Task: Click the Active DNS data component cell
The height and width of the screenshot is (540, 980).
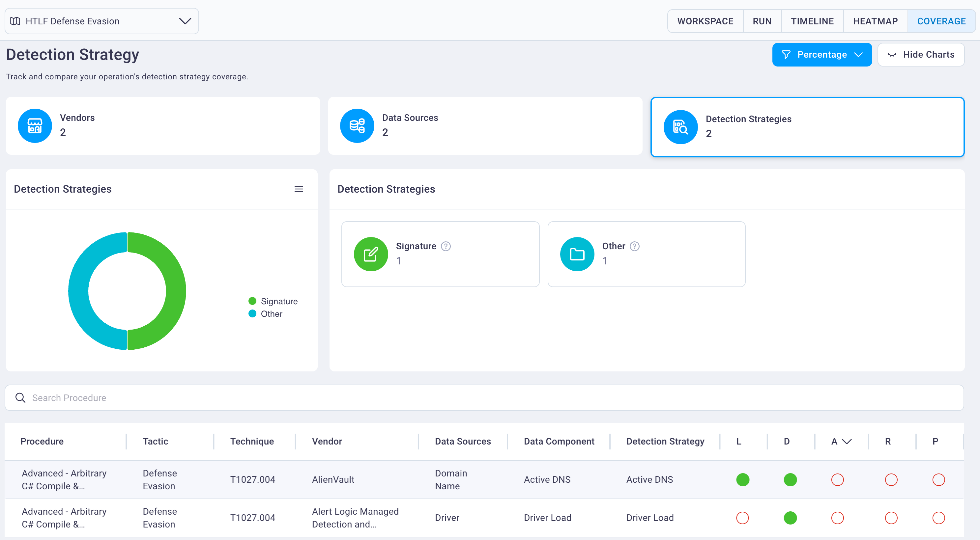Action: [x=547, y=479]
